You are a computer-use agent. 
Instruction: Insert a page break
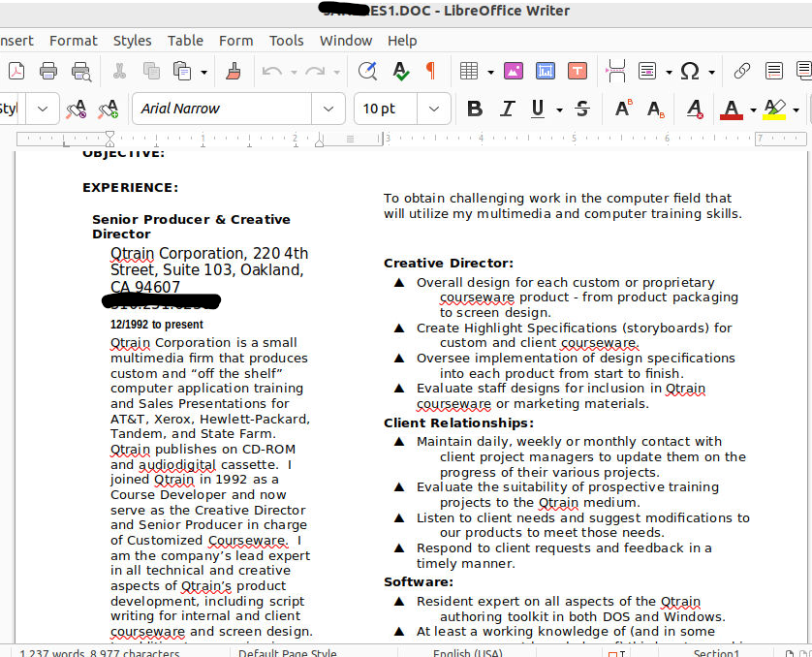point(615,71)
